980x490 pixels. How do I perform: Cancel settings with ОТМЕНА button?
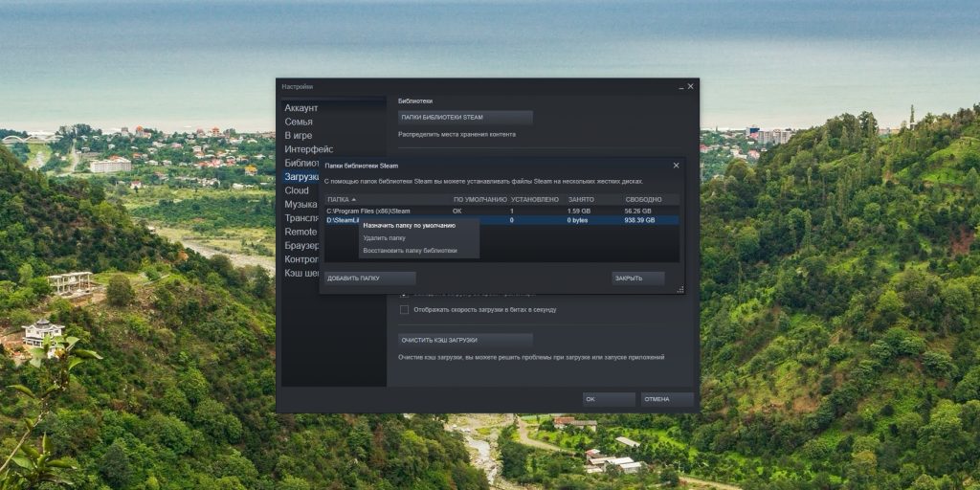[667, 399]
